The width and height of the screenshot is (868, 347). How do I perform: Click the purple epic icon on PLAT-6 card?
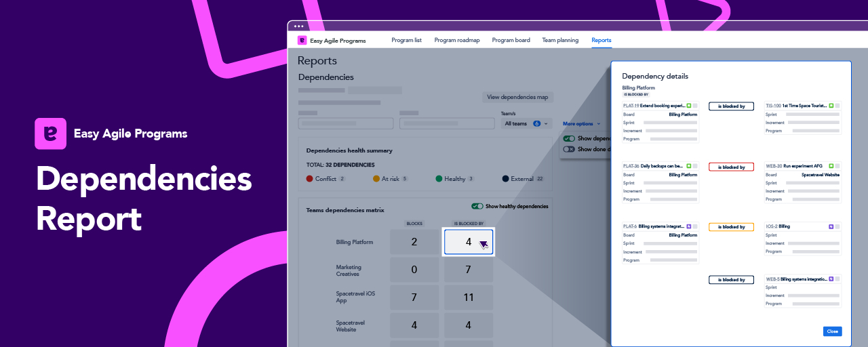pyautogui.click(x=689, y=226)
